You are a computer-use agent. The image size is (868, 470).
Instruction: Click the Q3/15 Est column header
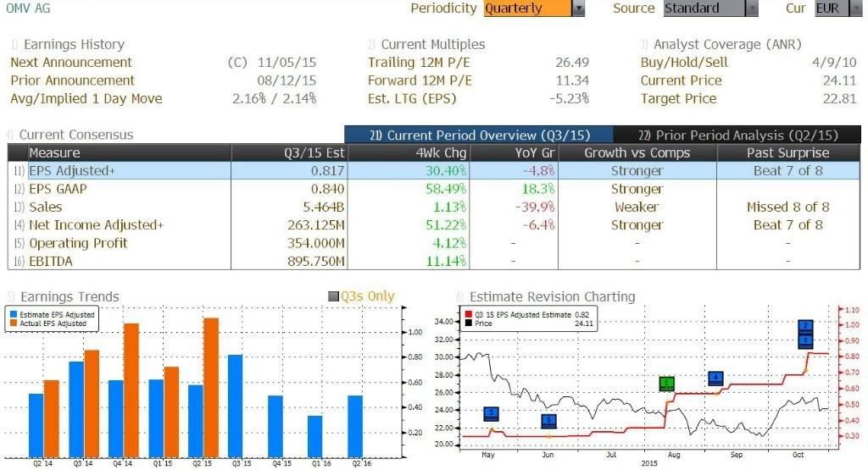pyautogui.click(x=289, y=152)
